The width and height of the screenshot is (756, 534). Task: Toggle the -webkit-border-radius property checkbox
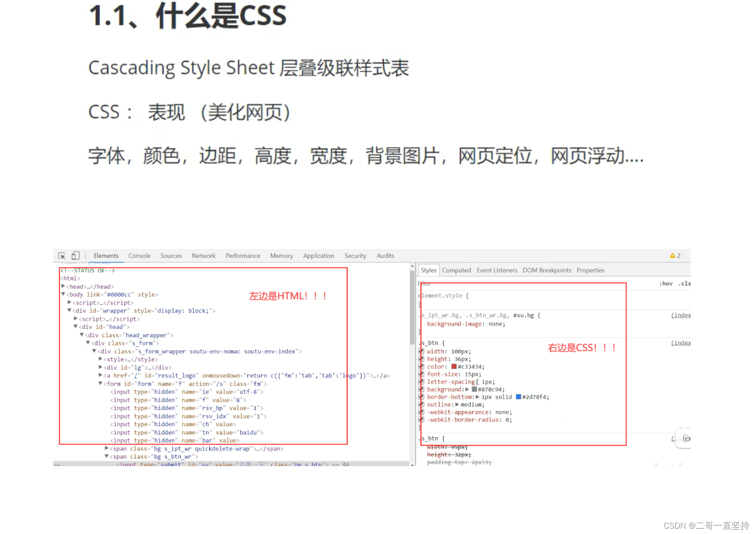[x=421, y=420]
